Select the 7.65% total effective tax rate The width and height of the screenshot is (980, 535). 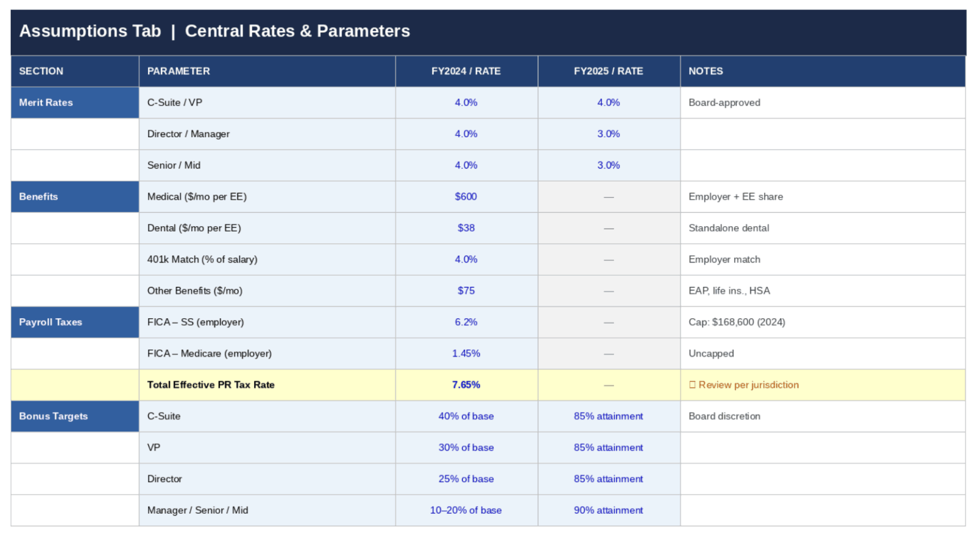466,385
